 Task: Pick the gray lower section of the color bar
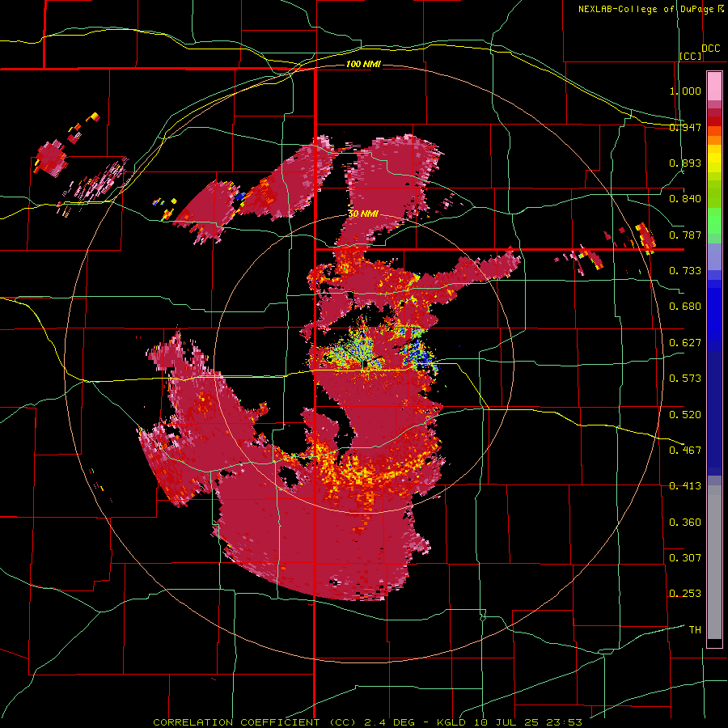pyautogui.click(x=714, y=562)
